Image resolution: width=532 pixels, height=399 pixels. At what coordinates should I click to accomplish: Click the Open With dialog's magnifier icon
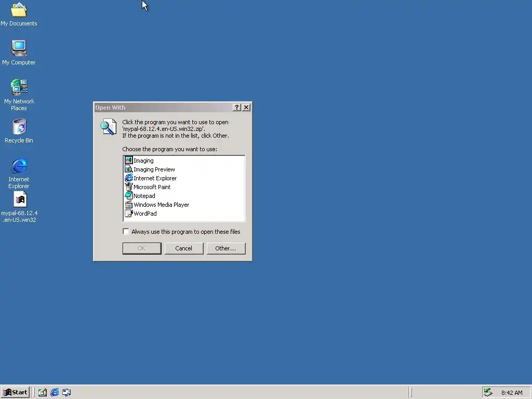point(108,127)
